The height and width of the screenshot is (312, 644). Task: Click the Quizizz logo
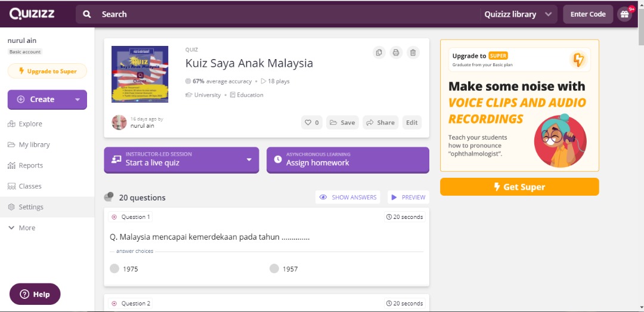click(x=32, y=14)
